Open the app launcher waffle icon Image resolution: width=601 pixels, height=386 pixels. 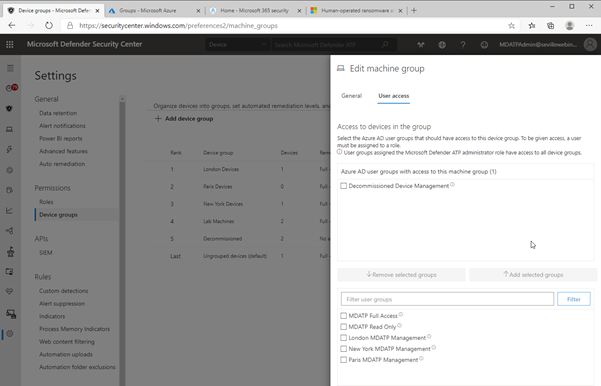click(10, 44)
